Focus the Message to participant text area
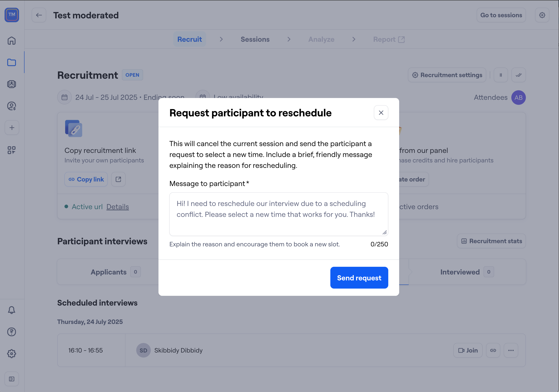Viewport: 559px width, 392px height. (x=279, y=214)
